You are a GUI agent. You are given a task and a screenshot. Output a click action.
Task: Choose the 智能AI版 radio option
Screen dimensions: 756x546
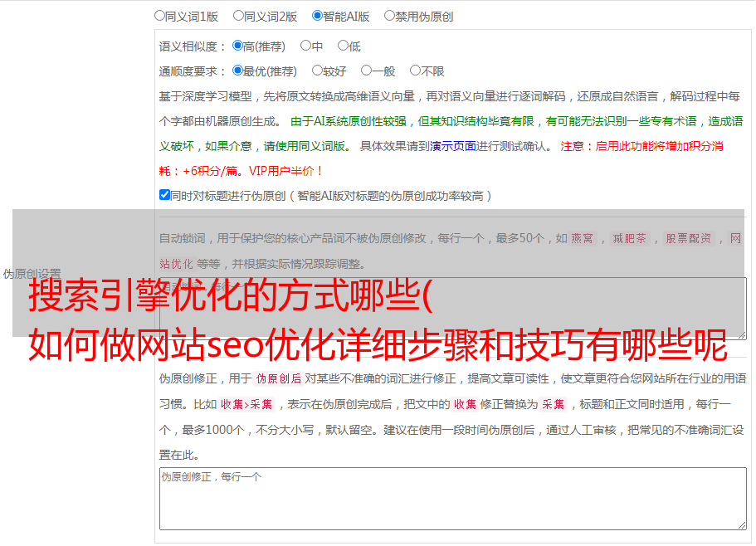[317, 16]
